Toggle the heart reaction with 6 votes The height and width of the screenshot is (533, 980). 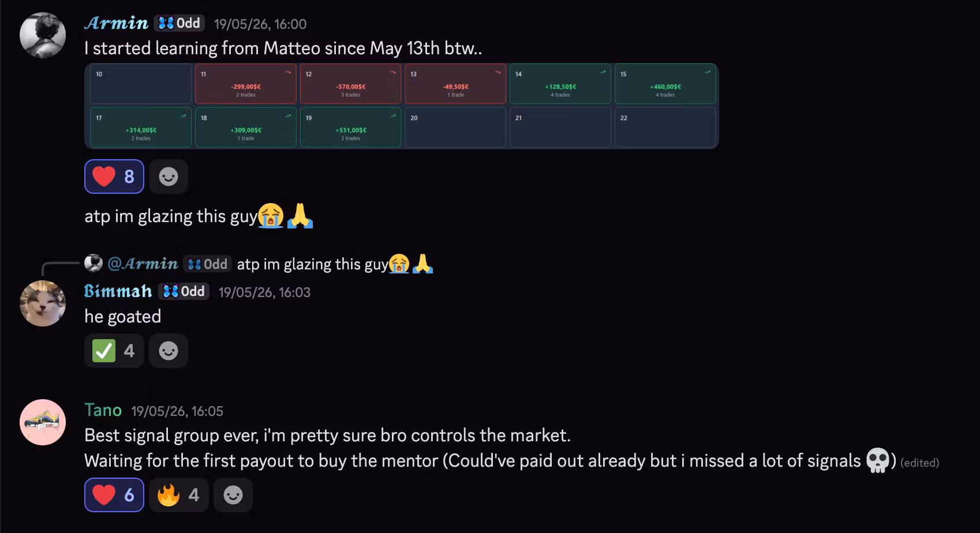pos(114,495)
